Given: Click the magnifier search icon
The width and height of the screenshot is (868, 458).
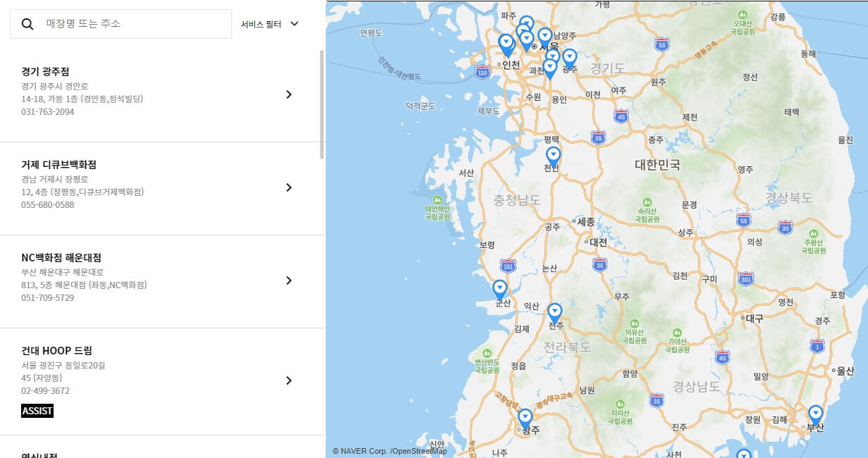Looking at the screenshot, I should (27, 24).
